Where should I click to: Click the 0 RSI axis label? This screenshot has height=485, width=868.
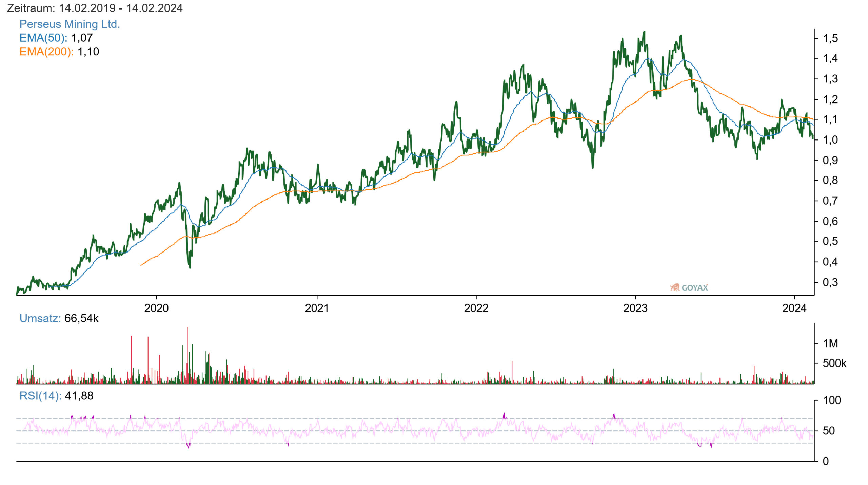pyautogui.click(x=826, y=461)
